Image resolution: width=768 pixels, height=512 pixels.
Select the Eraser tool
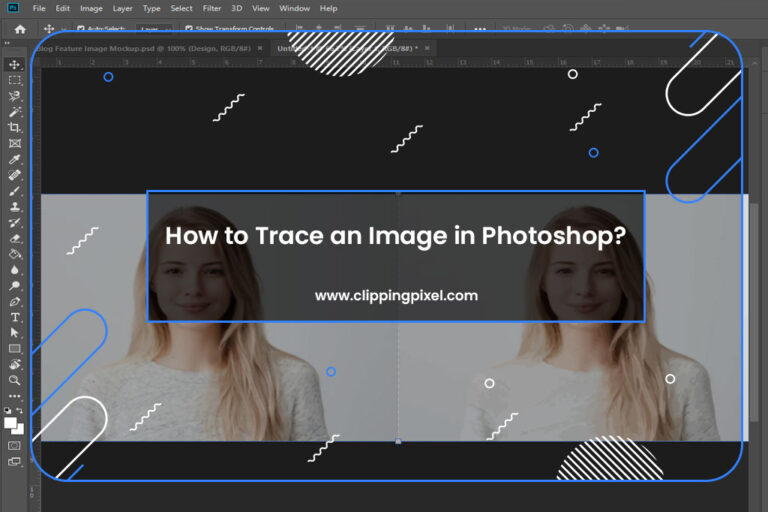(x=14, y=239)
